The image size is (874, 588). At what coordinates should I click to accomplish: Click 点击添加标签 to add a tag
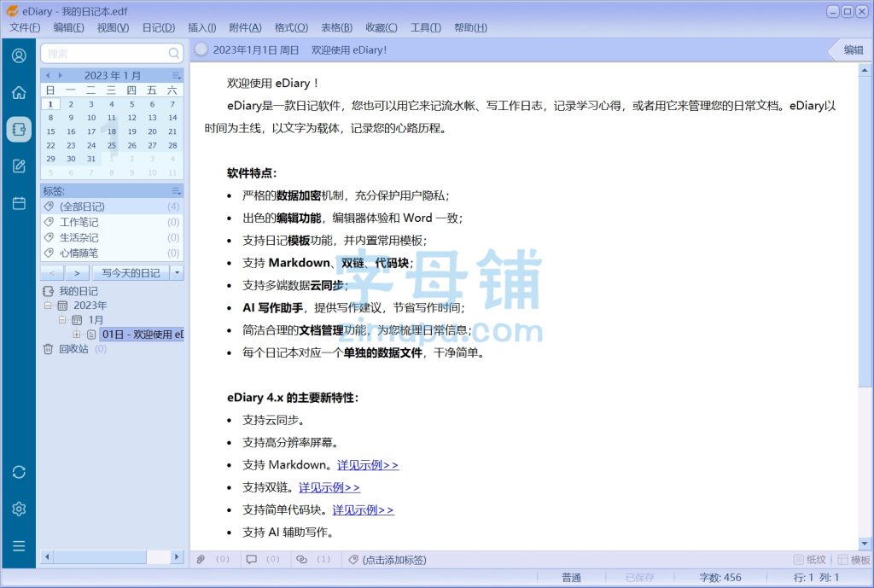tap(394, 560)
